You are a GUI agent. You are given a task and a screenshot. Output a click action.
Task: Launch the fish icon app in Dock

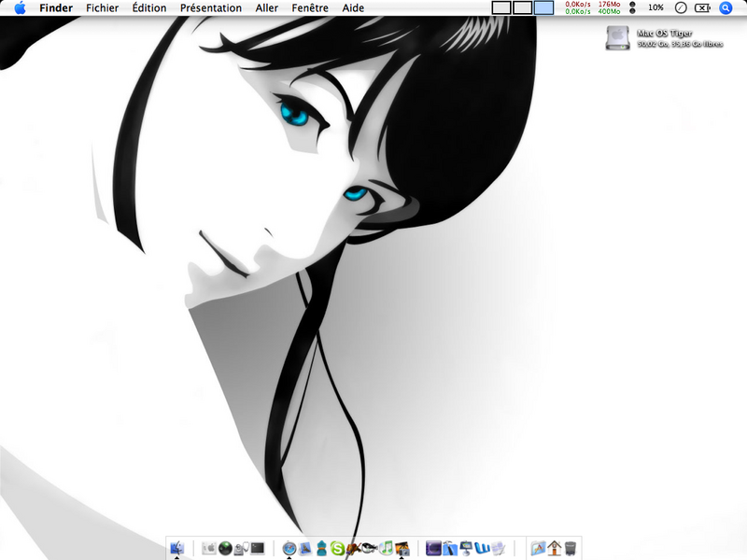click(x=369, y=548)
